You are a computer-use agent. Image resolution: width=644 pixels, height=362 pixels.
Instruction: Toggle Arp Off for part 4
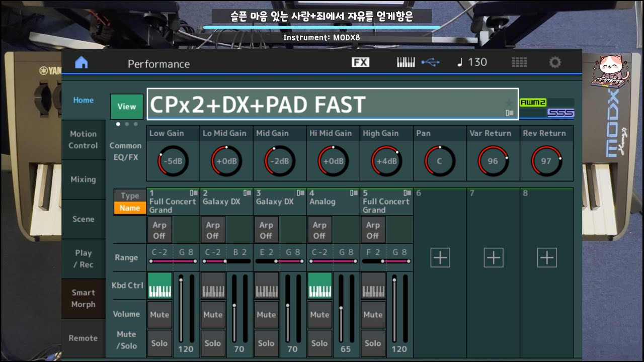[319, 230]
